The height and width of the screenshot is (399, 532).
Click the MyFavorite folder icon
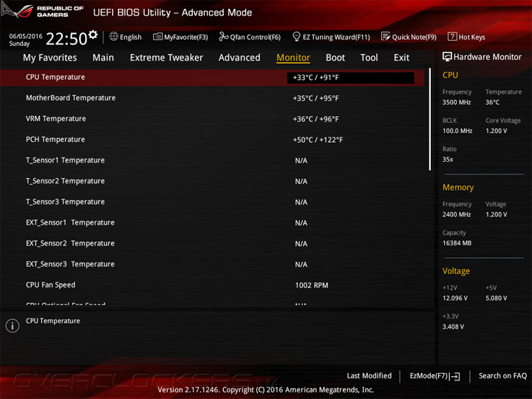[157, 36]
